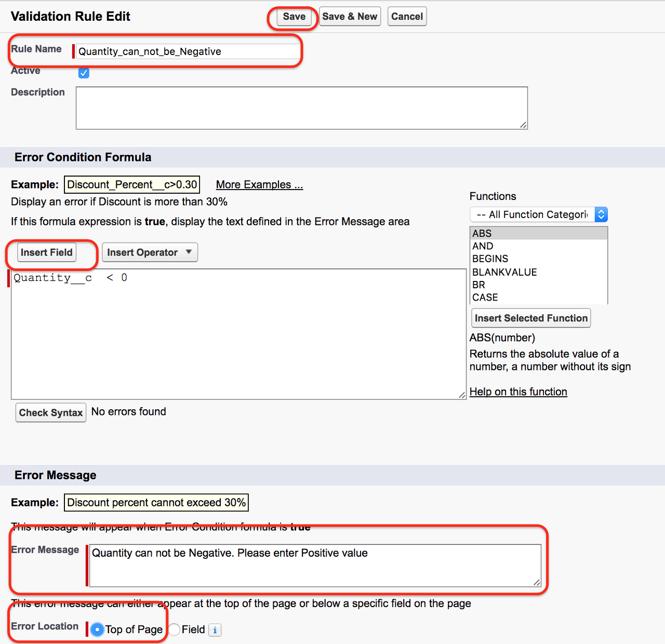Image resolution: width=665 pixels, height=644 pixels.
Task: Click into the Description text area
Action: point(302,108)
